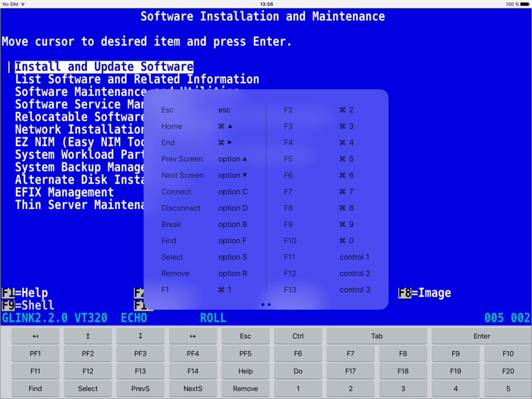Tap F9=Shell on terminal screen
532x399 pixels.
coord(28,305)
